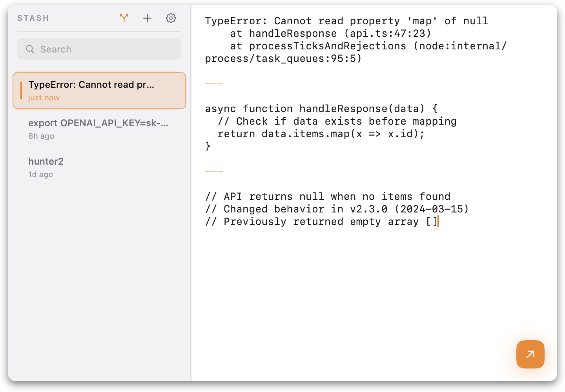Click the second '---' separator in editor
565x392 pixels.
(214, 171)
